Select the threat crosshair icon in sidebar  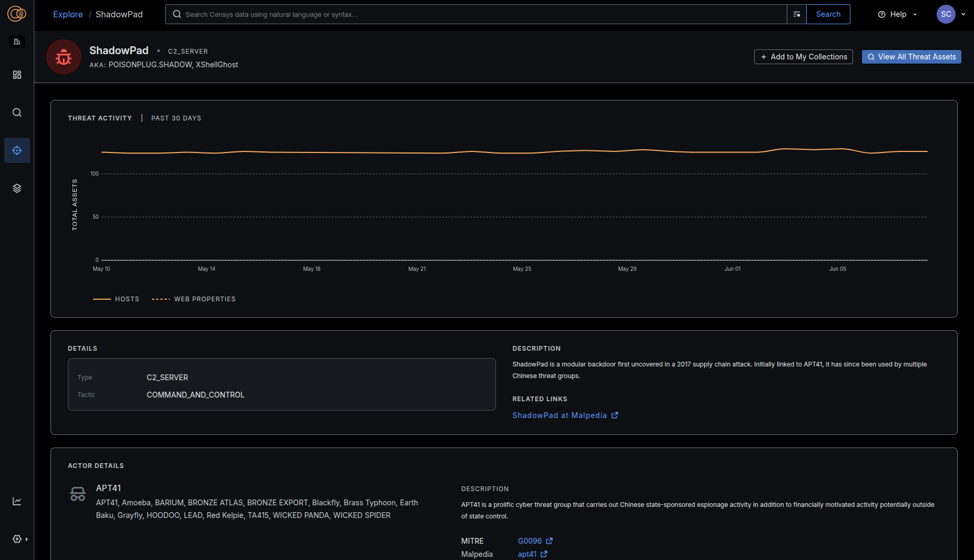coord(17,150)
